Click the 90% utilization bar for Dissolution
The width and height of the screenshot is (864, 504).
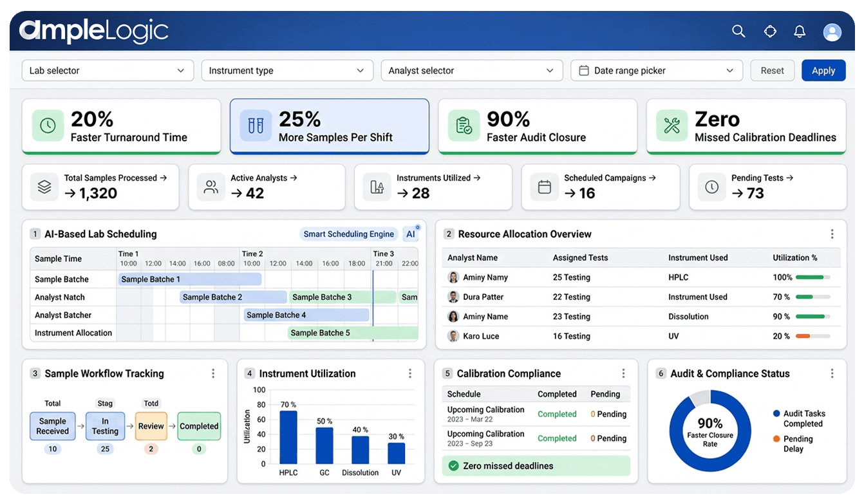pos(813,317)
